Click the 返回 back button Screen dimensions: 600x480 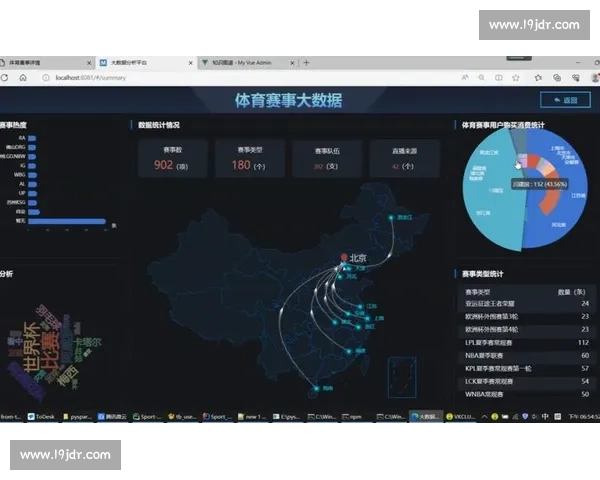(x=565, y=100)
